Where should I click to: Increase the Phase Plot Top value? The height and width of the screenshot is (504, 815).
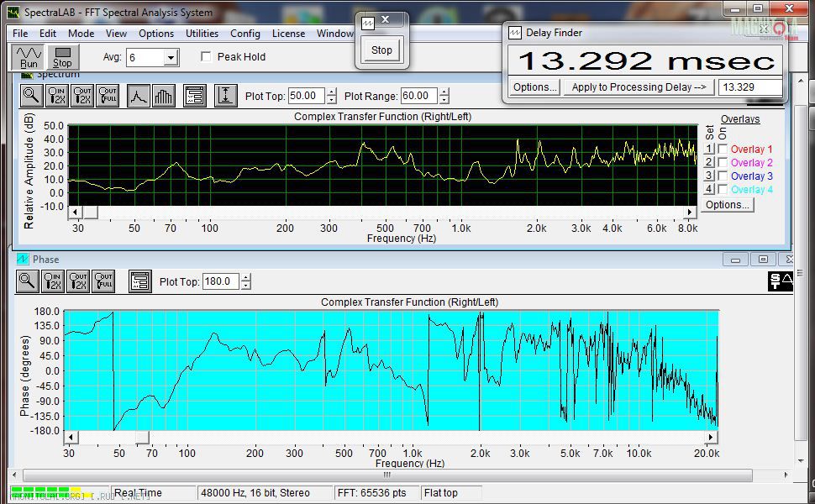pyautogui.click(x=246, y=277)
